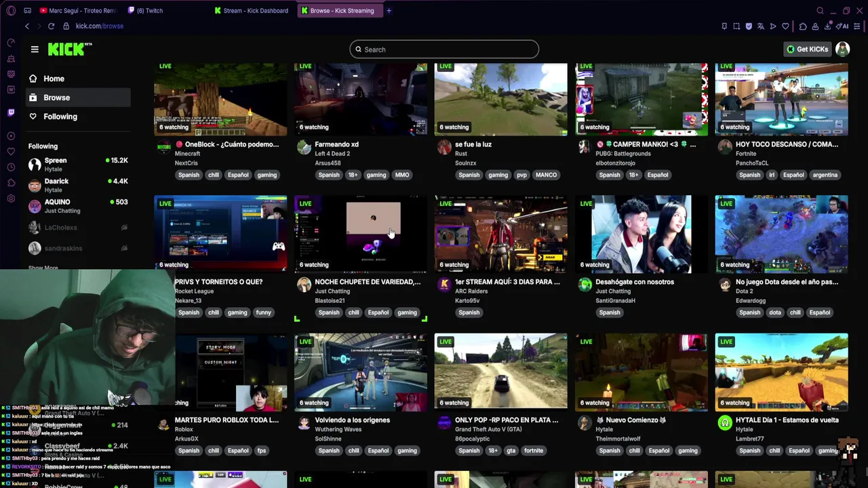Image resolution: width=868 pixels, height=488 pixels.
Task: Open 'NOCHE CHUPETE DE VARIEDAD' stream title
Action: point(368,282)
